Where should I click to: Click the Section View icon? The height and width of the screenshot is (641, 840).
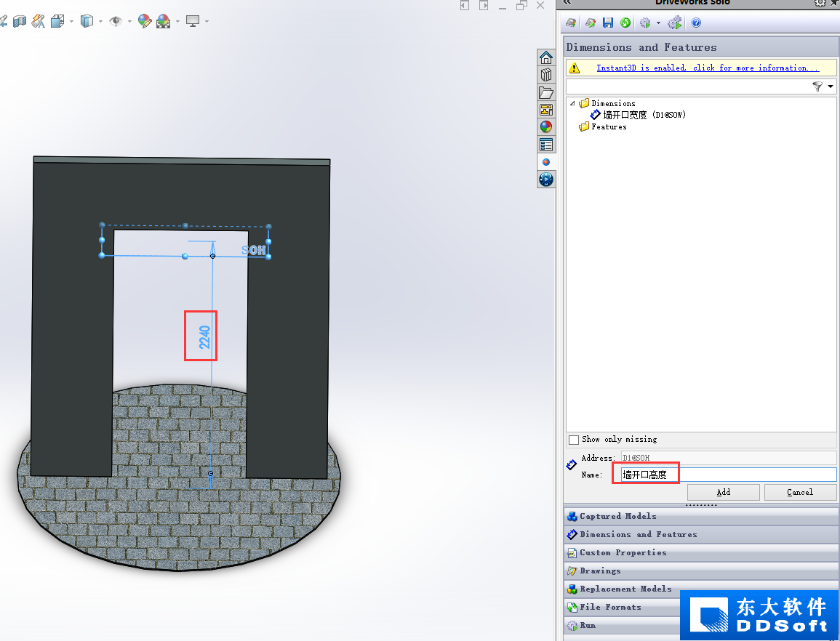(x=20, y=21)
